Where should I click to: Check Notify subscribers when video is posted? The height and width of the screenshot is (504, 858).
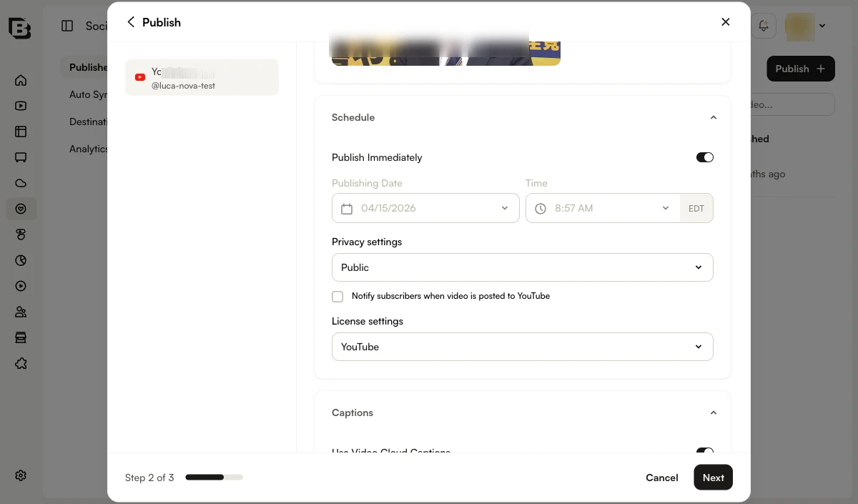click(x=337, y=296)
